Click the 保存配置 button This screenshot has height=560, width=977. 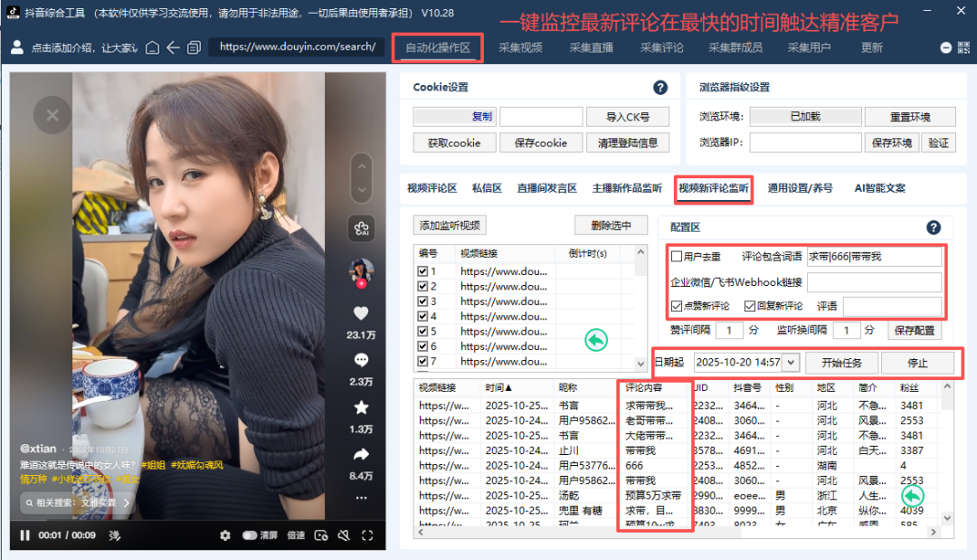pyautogui.click(x=914, y=330)
